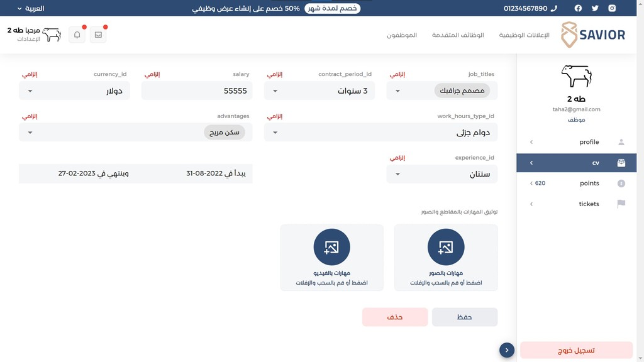Image resolution: width=644 pixels, height=362 pixels.
Task: Open the job_titles dropdown arrow
Action: 397,91
